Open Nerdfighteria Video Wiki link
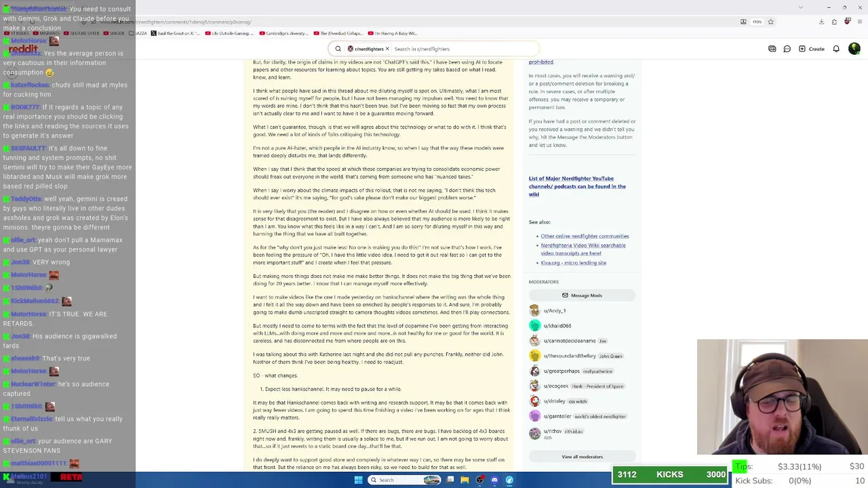868x488 pixels. click(x=583, y=249)
